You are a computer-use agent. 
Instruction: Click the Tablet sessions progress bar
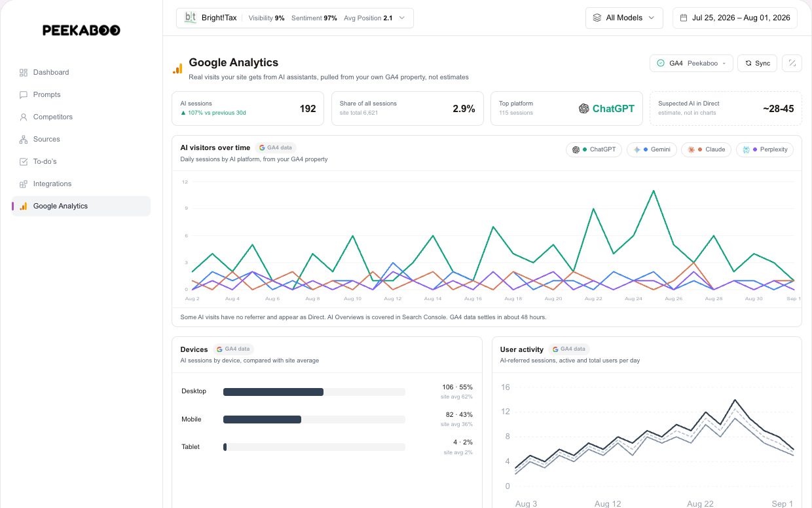click(314, 447)
